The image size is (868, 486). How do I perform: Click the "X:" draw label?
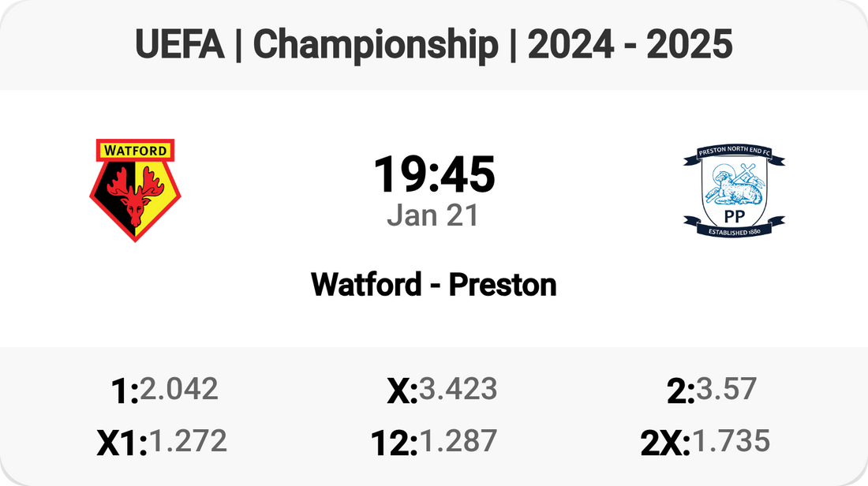[x=402, y=391]
